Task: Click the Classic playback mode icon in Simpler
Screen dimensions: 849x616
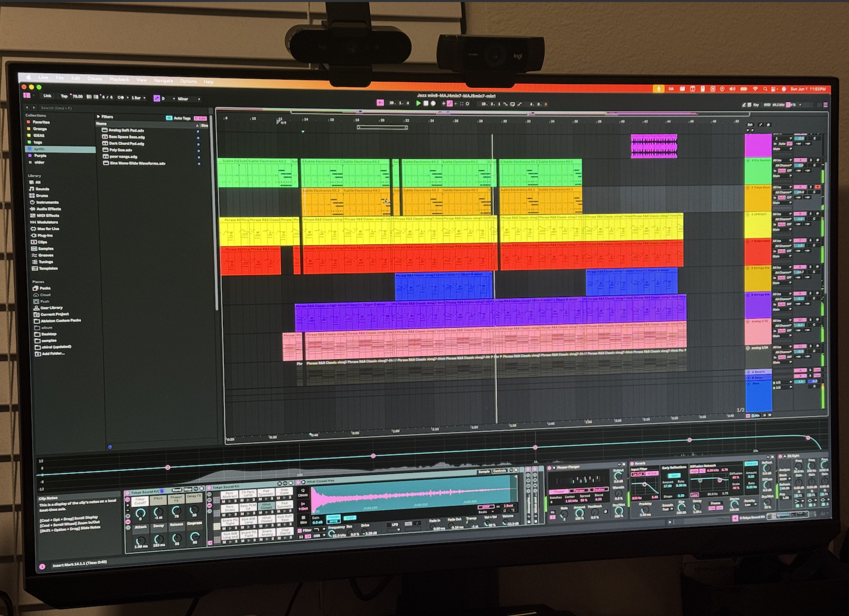Action: (x=303, y=492)
